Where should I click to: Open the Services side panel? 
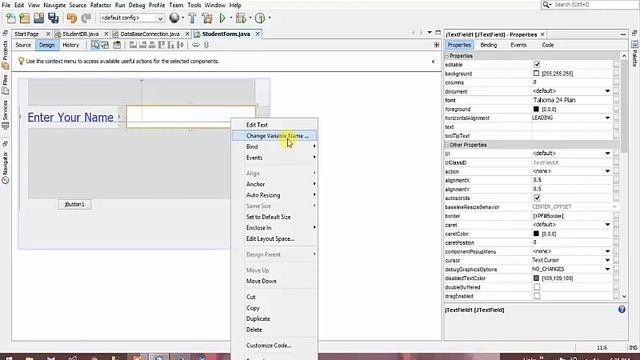point(5,114)
